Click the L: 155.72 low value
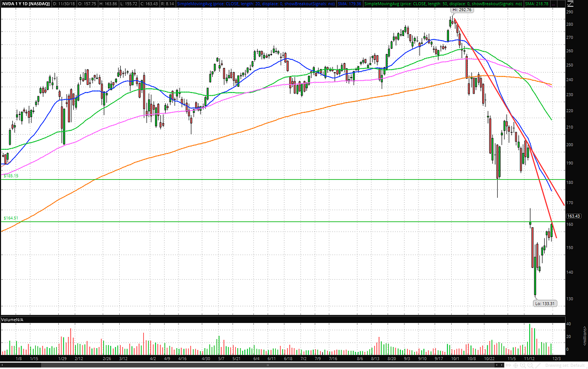This screenshot has height=369, width=588. [x=129, y=4]
